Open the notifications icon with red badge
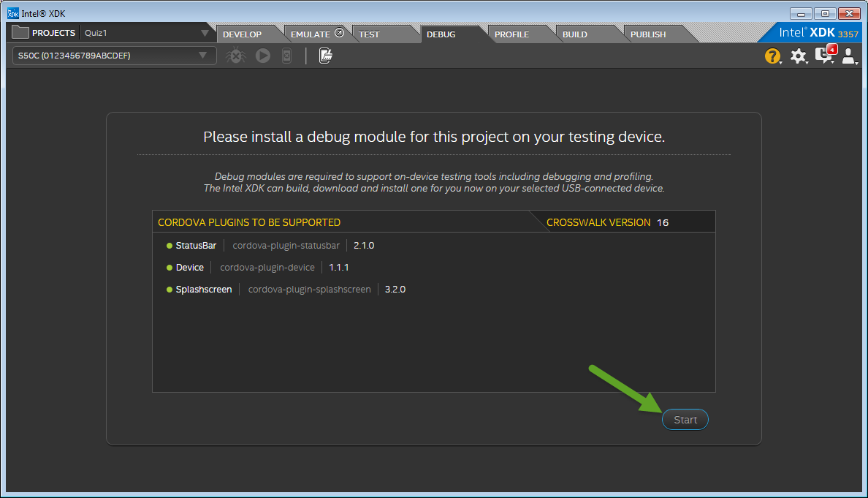 click(x=825, y=55)
